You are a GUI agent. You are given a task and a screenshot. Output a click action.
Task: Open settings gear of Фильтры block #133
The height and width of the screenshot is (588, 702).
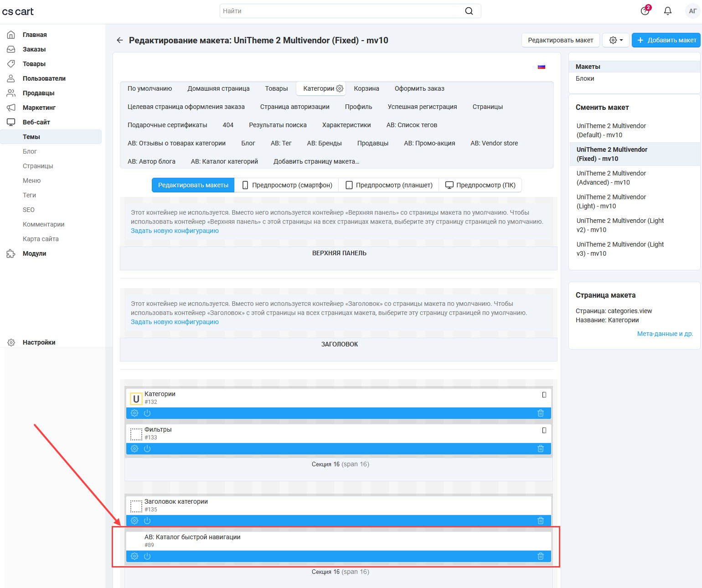[134, 449]
